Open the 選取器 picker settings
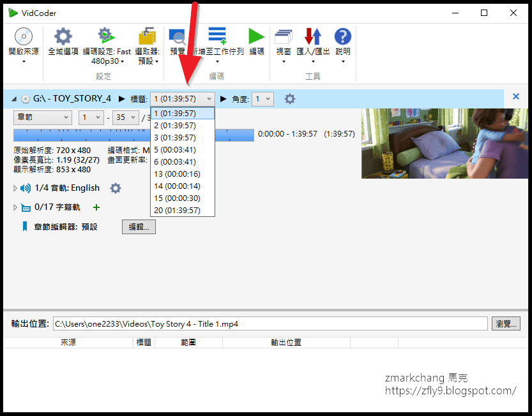Image resolution: width=532 pixels, height=416 pixels. [149, 38]
